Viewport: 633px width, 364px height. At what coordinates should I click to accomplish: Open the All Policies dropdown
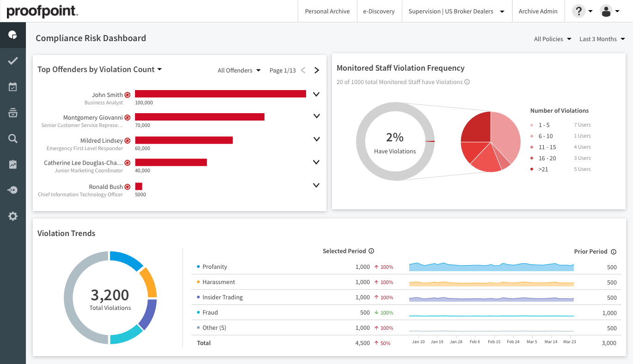(552, 39)
